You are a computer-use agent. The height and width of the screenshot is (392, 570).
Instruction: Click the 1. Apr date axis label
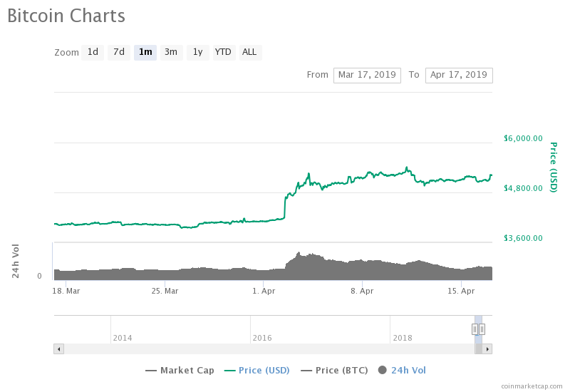point(264,291)
